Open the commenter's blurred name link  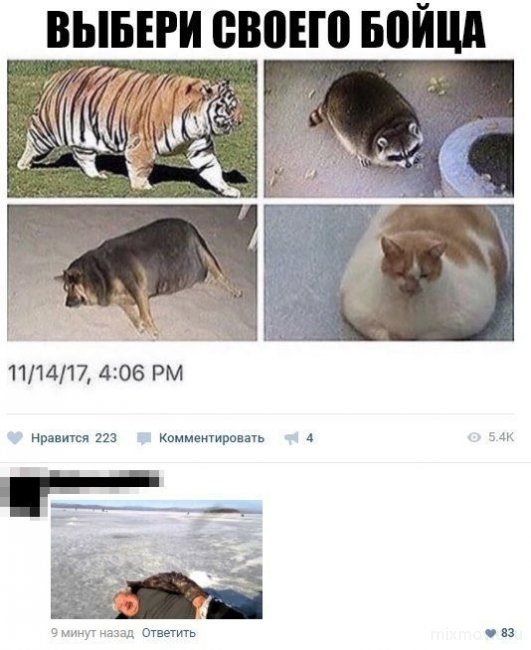coord(106,481)
